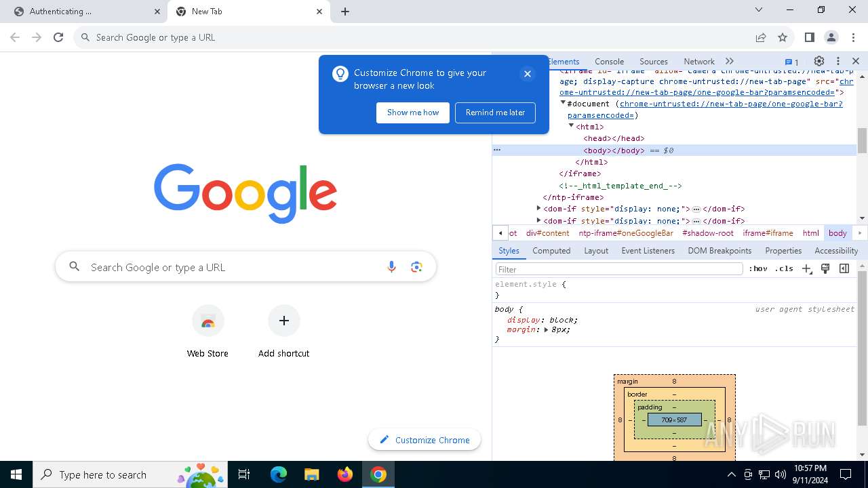
Task: Toggle Chrome side panel
Action: (x=810, y=37)
